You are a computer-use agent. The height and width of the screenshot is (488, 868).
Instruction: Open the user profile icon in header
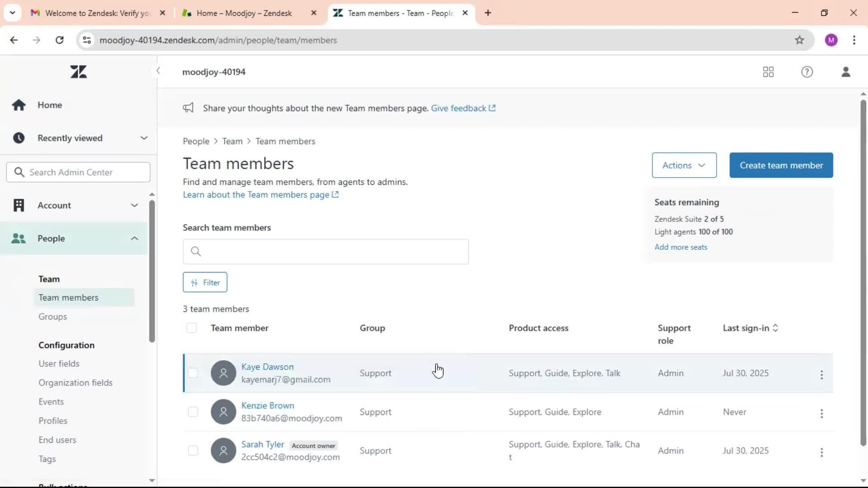(x=846, y=72)
